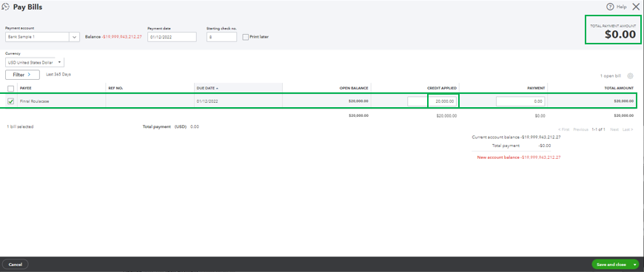Screen dimensions: 644x272
Task: Click the OPEN BALANCE column header
Action: tap(354, 88)
